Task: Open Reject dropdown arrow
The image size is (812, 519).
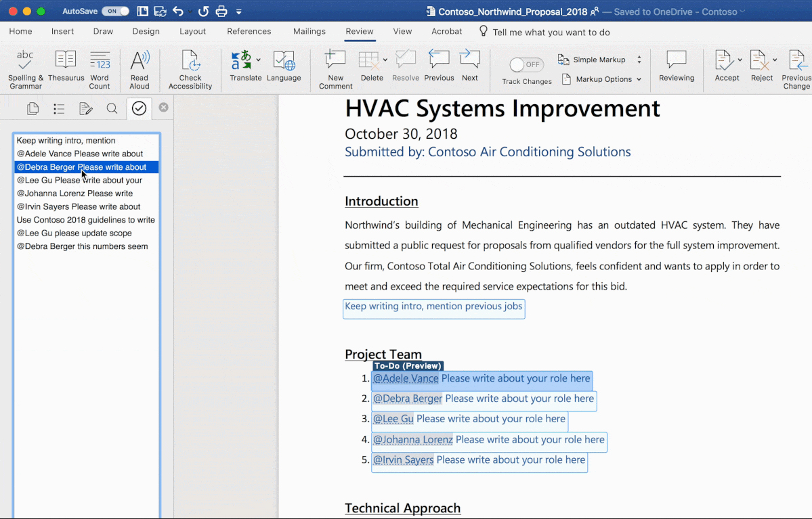Action: click(x=775, y=60)
